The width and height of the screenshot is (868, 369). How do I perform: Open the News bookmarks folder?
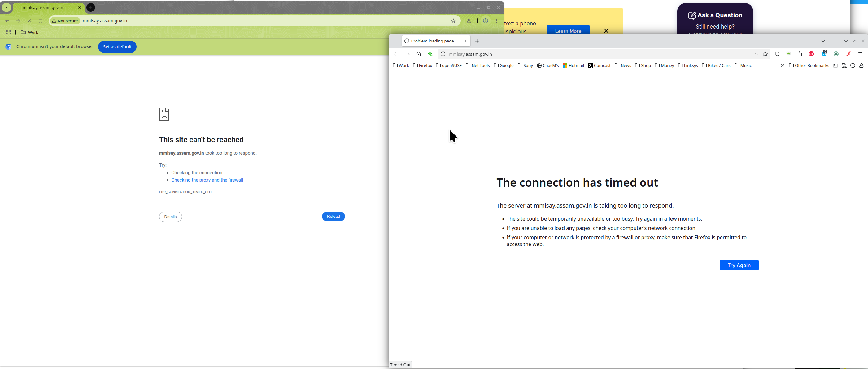623,66
